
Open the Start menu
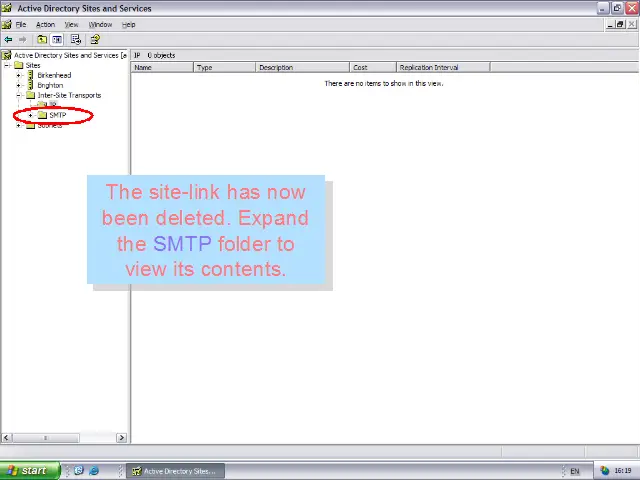30,471
